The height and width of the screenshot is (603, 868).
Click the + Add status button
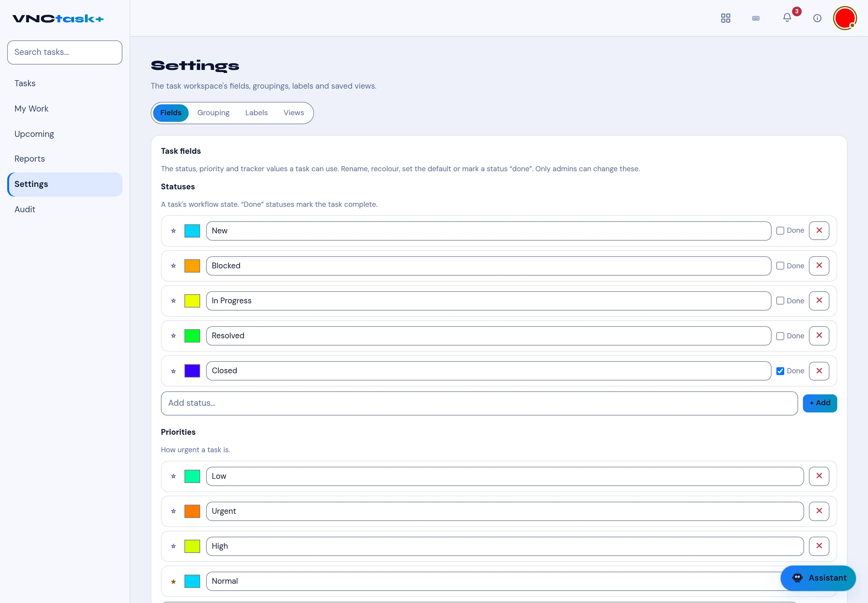(x=820, y=403)
